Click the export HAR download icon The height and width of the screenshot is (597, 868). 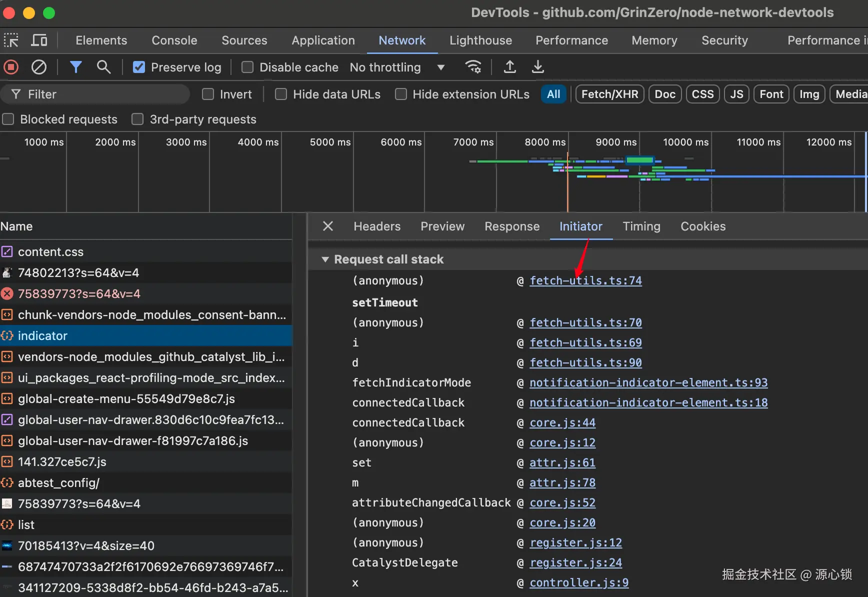537,67
